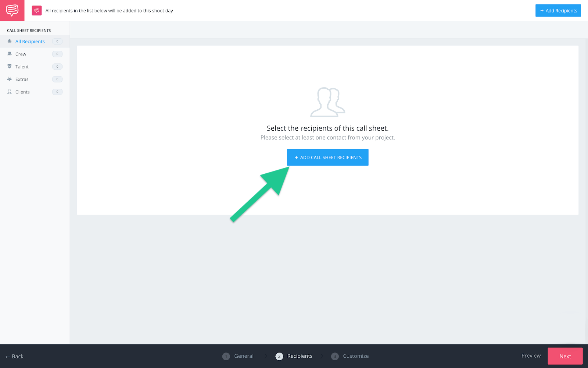Click the Extras group icon

(x=10, y=79)
